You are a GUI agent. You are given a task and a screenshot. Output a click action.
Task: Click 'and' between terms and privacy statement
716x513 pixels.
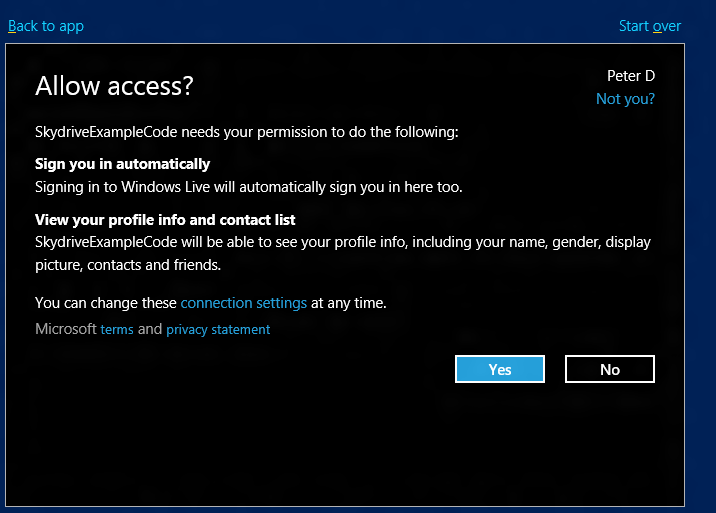coord(150,329)
